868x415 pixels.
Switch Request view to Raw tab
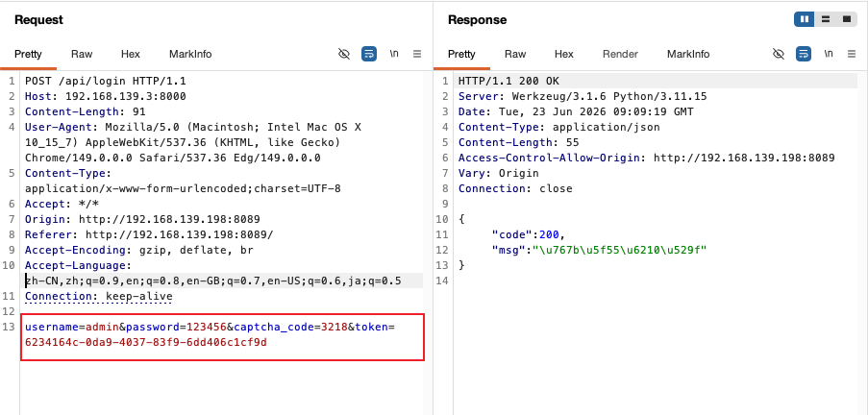(x=82, y=54)
